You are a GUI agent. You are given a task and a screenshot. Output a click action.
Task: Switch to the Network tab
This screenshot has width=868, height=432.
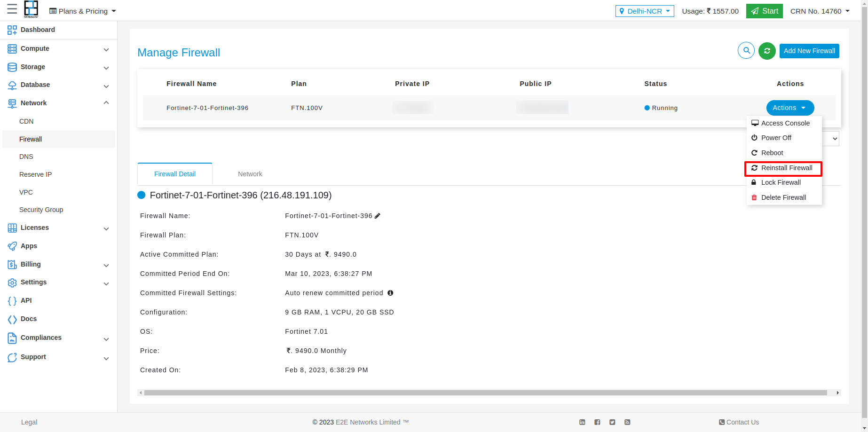pyautogui.click(x=250, y=174)
